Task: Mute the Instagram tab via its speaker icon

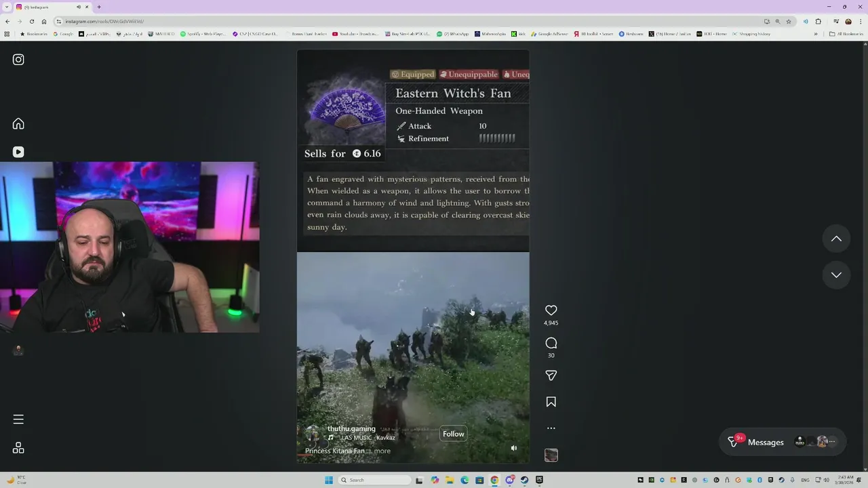Action: click(x=79, y=7)
